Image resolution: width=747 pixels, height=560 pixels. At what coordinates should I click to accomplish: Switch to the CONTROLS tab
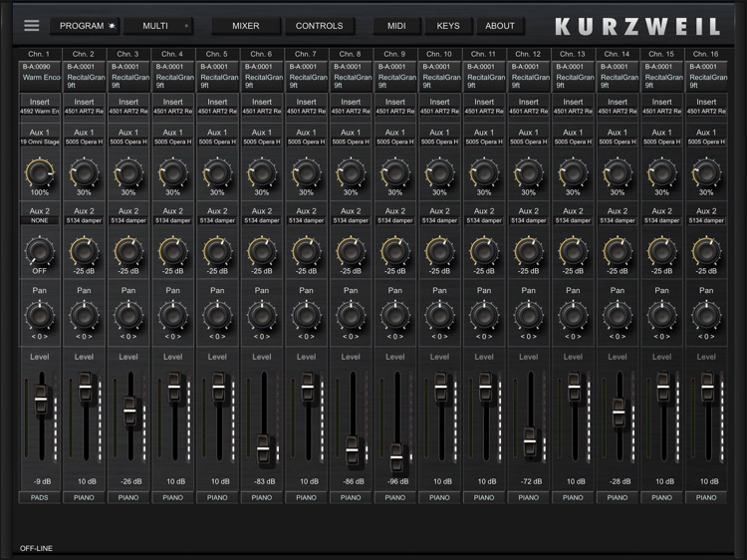point(319,26)
